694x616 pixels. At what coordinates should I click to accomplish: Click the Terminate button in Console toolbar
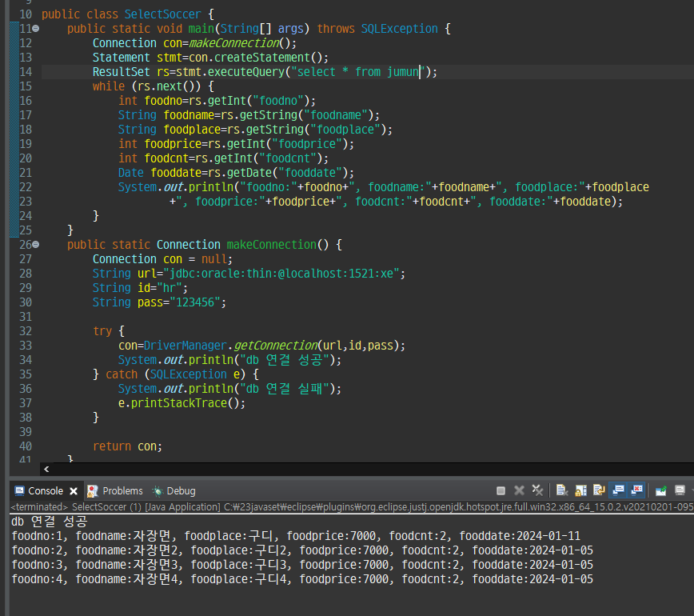[x=501, y=490]
